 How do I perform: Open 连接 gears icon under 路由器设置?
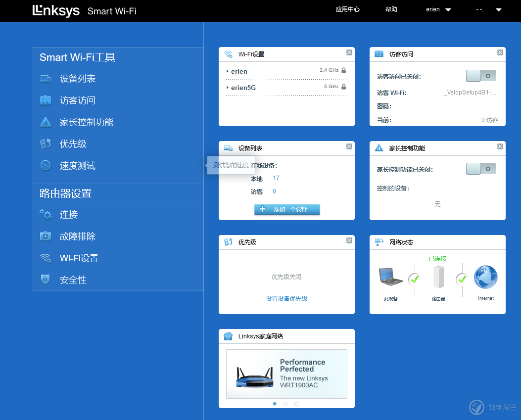[x=46, y=215]
